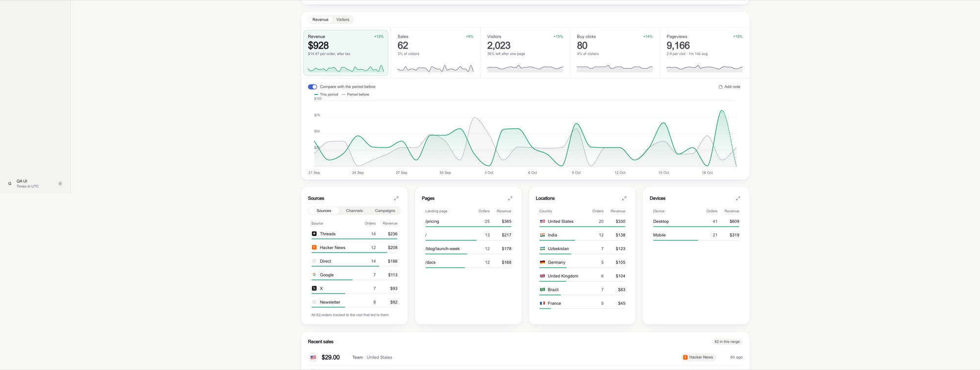Viewport: 980px width, 370px height.
Task: Click the Add note button
Action: click(x=730, y=87)
